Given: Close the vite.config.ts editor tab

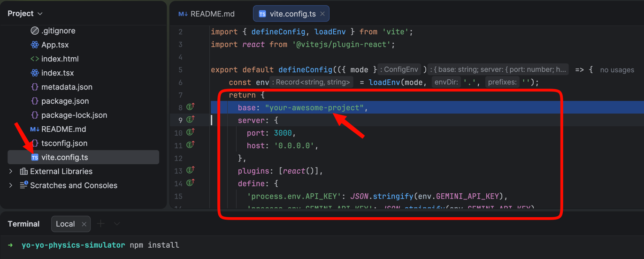Looking at the screenshot, I should point(322,14).
